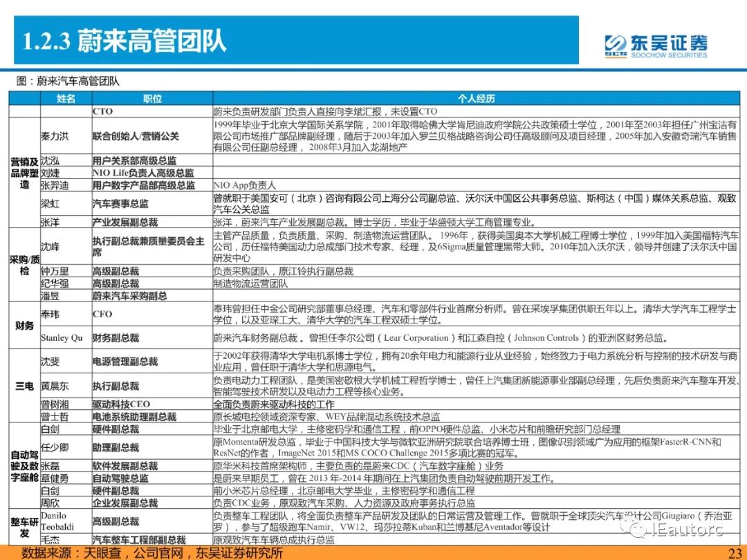The image size is (747, 560).
Task: Select name cell 沈泓
Action: click(66, 160)
